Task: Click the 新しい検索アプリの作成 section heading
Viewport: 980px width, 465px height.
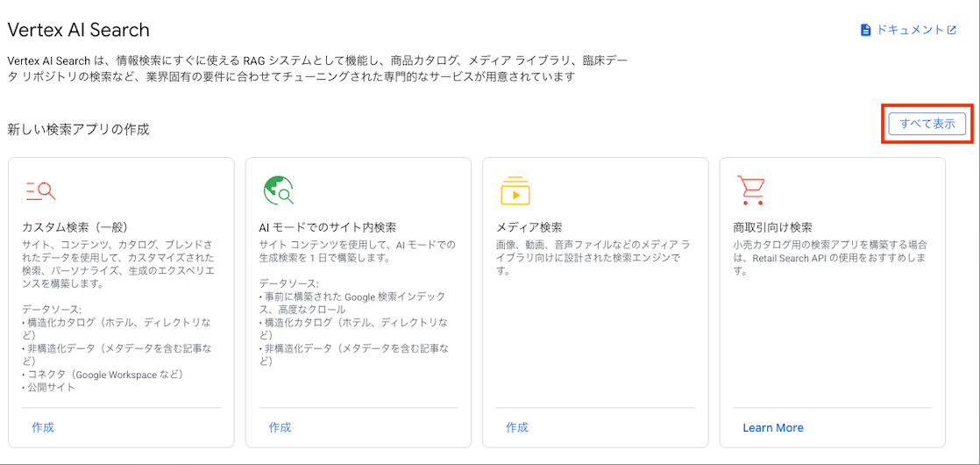Action: click(x=78, y=130)
